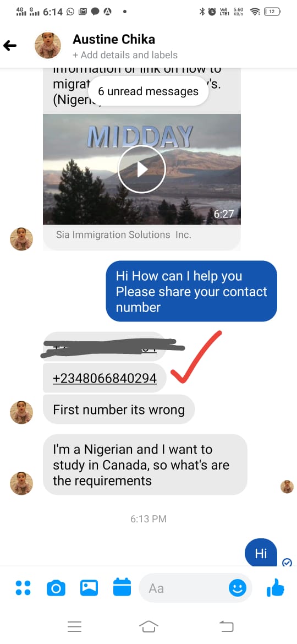Open the camera to take a photo
The width and height of the screenshot is (297, 644).
[x=56, y=588]
